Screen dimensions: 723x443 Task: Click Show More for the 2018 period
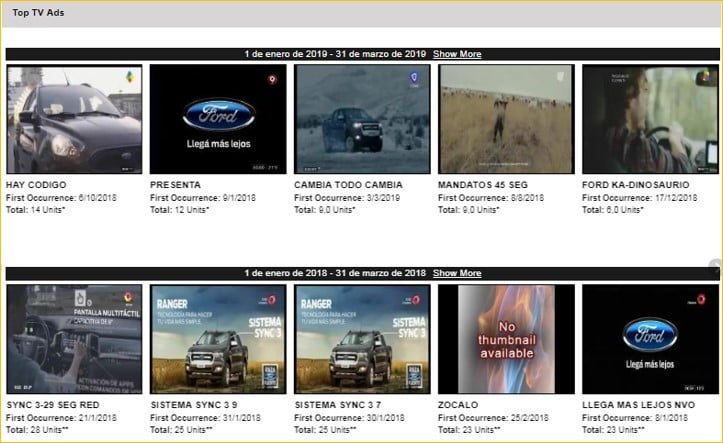[x=457, y=273]
